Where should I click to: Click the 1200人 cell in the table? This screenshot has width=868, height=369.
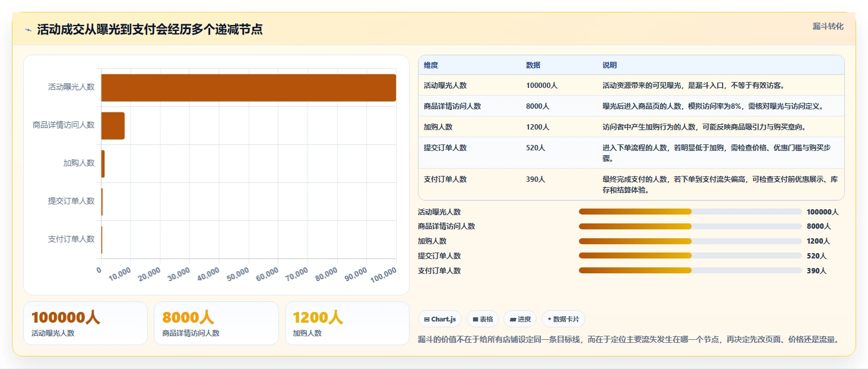point(537,127)
